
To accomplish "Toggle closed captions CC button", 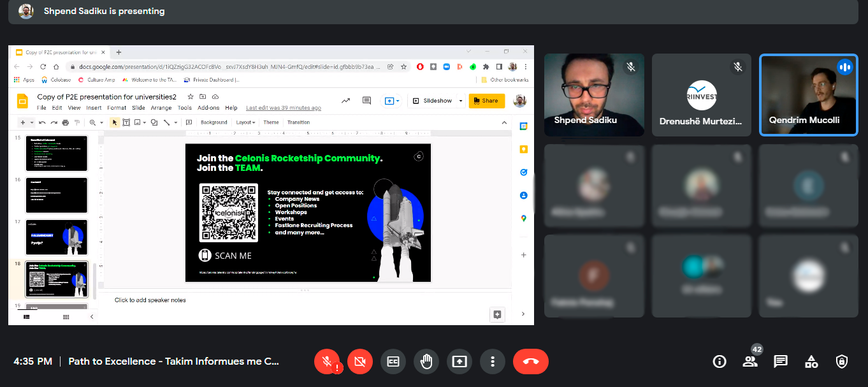I will 393,361.
